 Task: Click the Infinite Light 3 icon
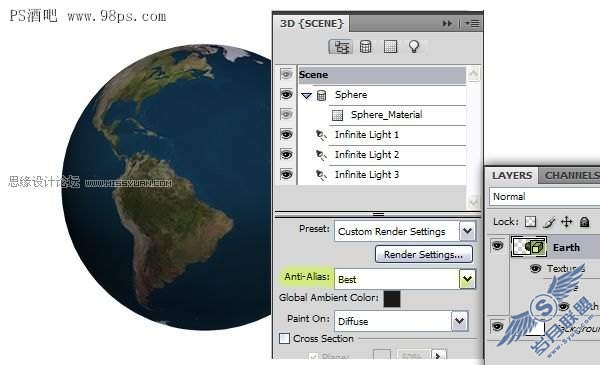point(321,175)
